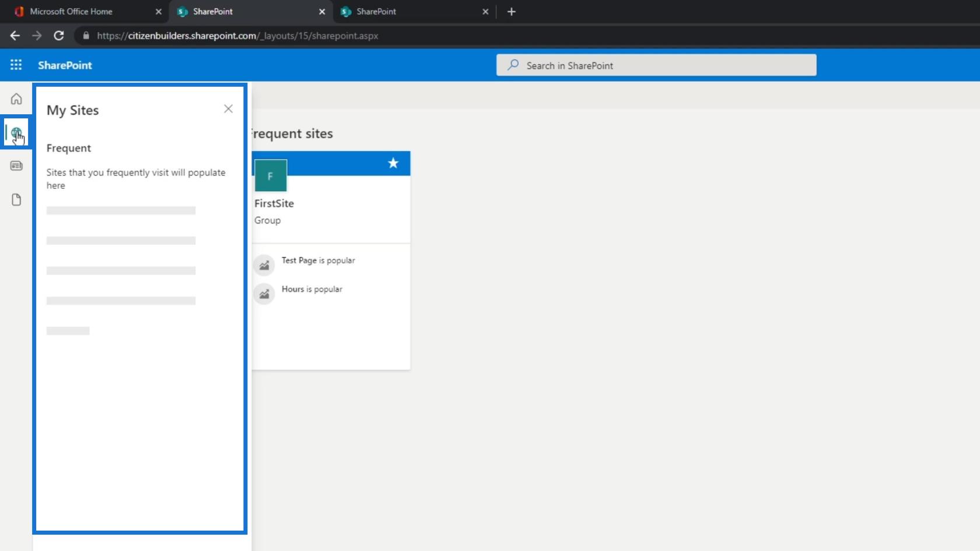Viewport: 980px width, 551px height.
Task: Close the active SharePoint browser tab
Action: tap(322, 12)
